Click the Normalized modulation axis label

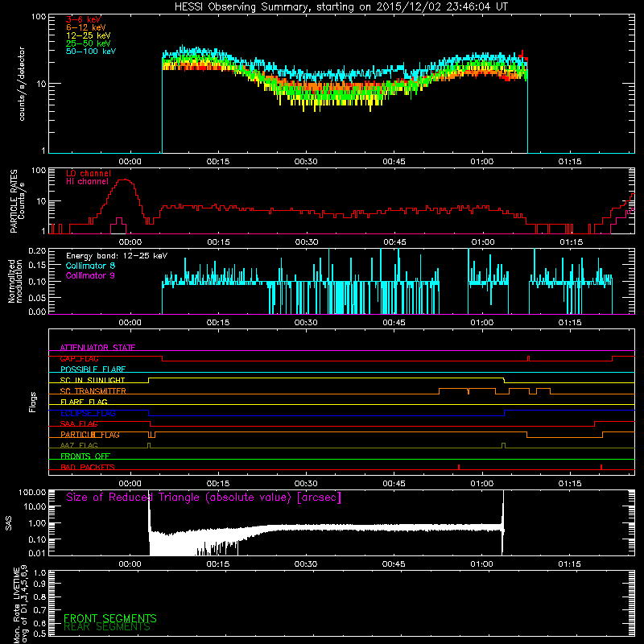[x=15, y=281]
